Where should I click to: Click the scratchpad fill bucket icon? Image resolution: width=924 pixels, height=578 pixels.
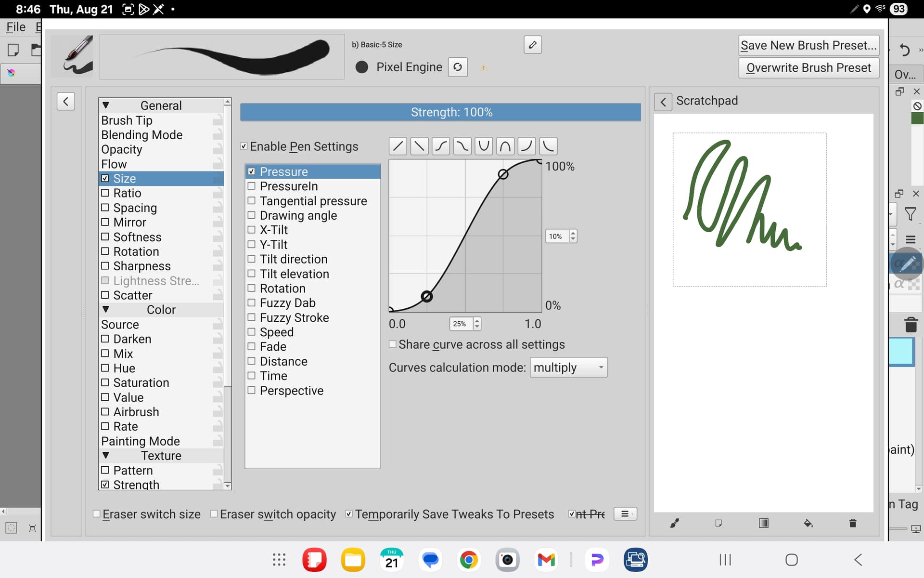(x=808, y=523)
